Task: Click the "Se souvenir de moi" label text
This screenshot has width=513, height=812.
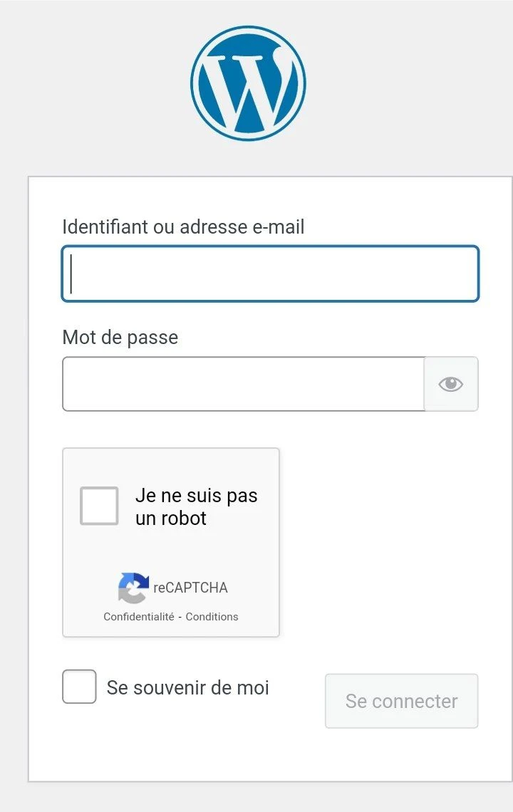Action: pyautogui.click(x=187, y=687)
